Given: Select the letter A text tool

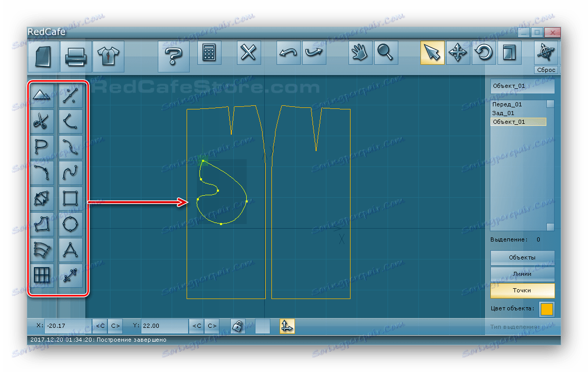Looking at the screenshot, I should pyautogui.click(x=70, y=250).
